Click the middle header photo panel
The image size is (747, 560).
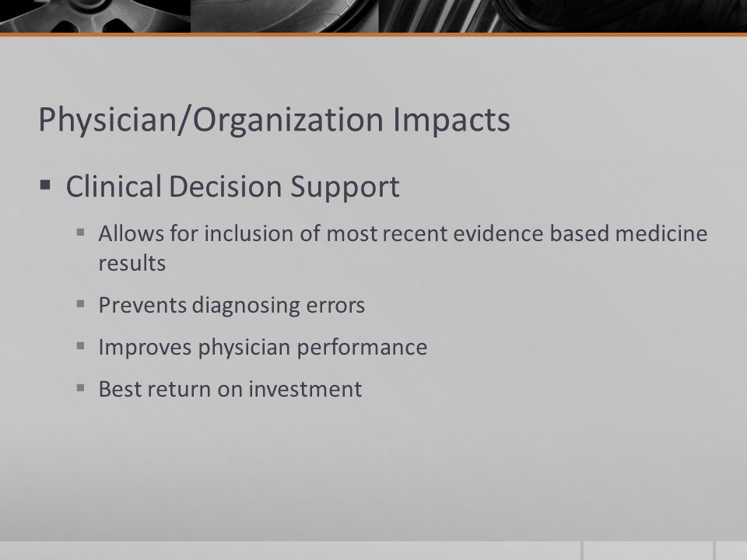pyautogui.click(x=285, y=16)
